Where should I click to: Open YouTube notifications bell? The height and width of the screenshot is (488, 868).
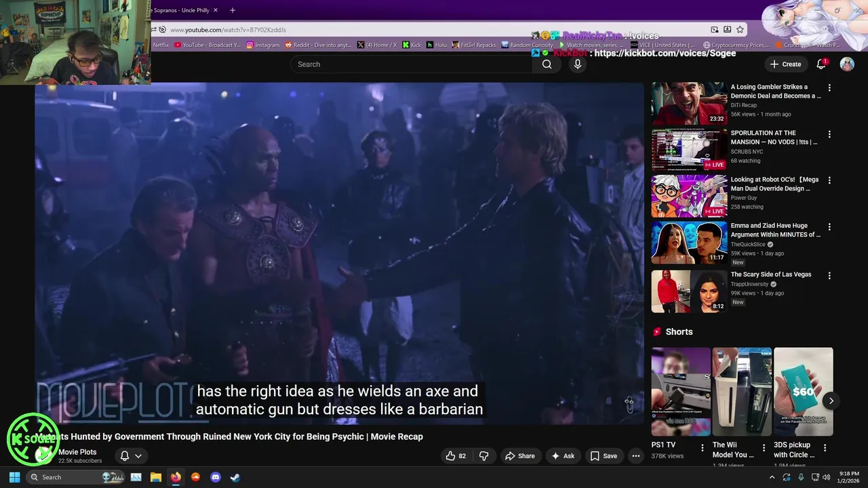pyautogui.click(x=821, y=64)
